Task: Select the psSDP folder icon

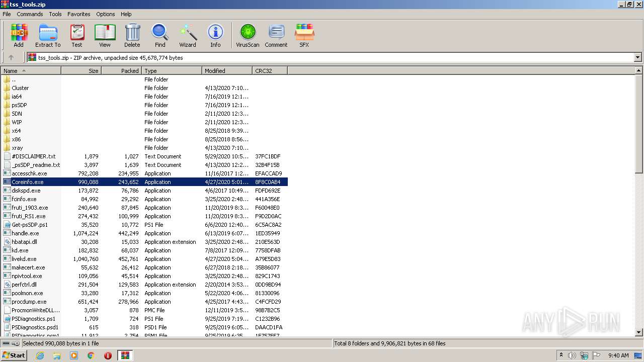Action: pyautogui.click(x=7, y=105)
